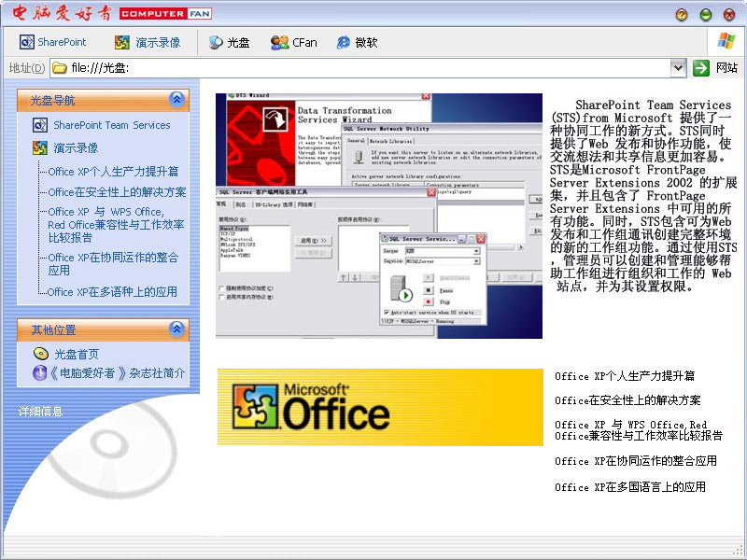747x560 pixels.
Task: Open right-side link Office XP个人生产力提升篇
Action: tap(625, 376)
